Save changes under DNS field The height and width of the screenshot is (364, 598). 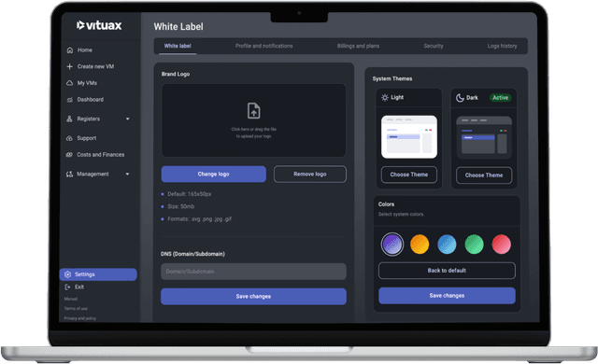tap(253, 296)
